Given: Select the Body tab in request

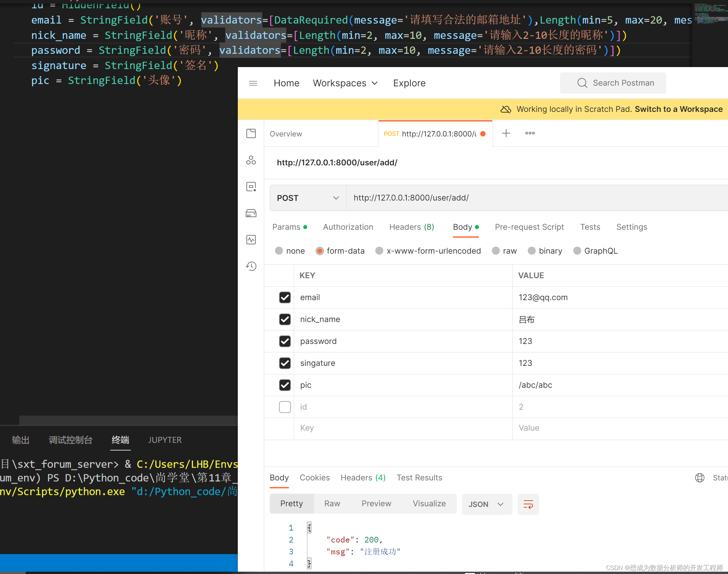Looking at the screenshot, I should coord(463,227).
